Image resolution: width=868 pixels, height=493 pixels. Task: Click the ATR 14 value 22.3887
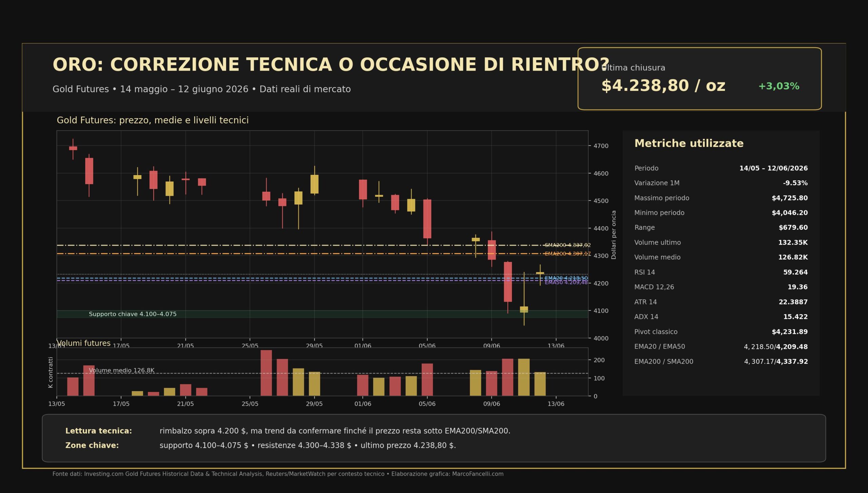coord(793,302)
